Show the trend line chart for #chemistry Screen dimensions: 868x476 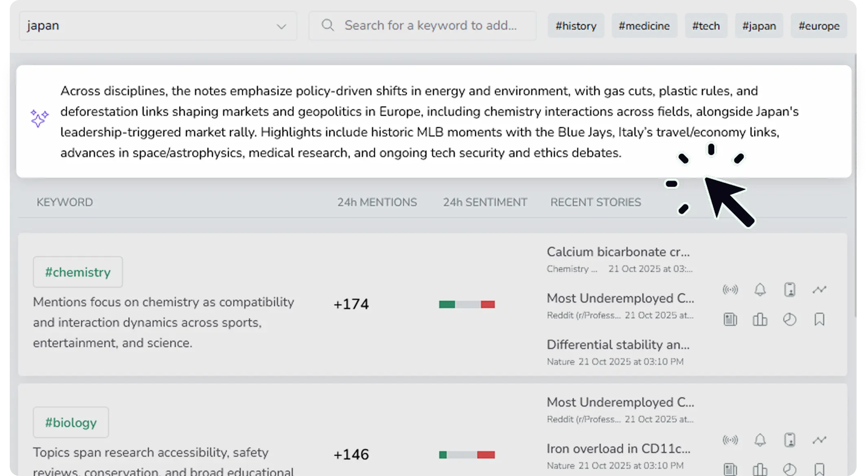click(819, 290)
